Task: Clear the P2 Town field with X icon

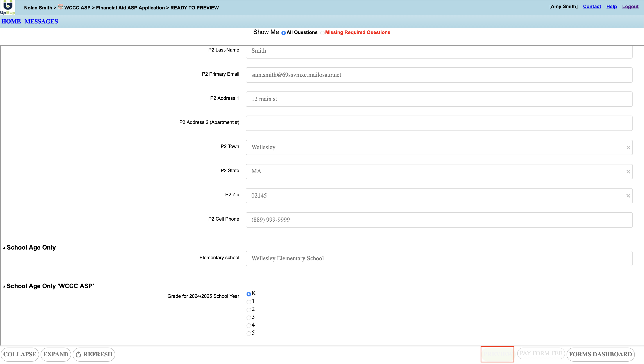Action: tap(628, 148)
